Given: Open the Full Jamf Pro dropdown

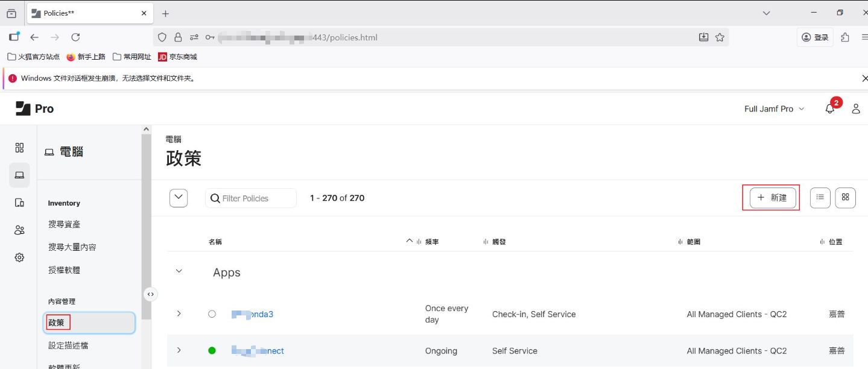Looking at the screenshot, I should click(x=774, y=109).
